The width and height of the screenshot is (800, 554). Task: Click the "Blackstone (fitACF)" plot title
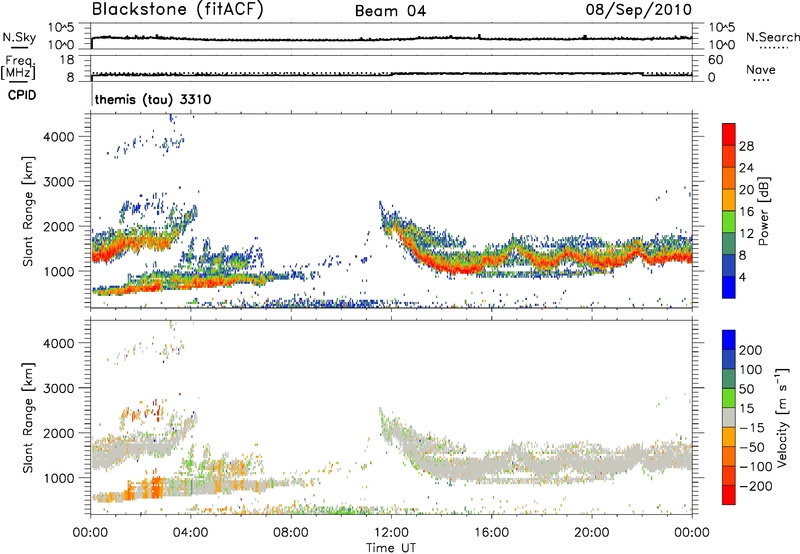click(178, 9)
